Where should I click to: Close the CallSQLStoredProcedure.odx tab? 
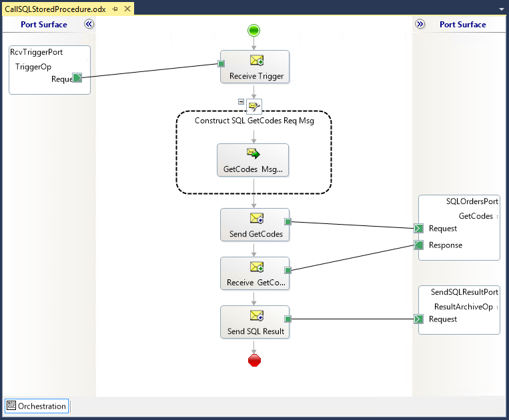[x=126, y=9]
